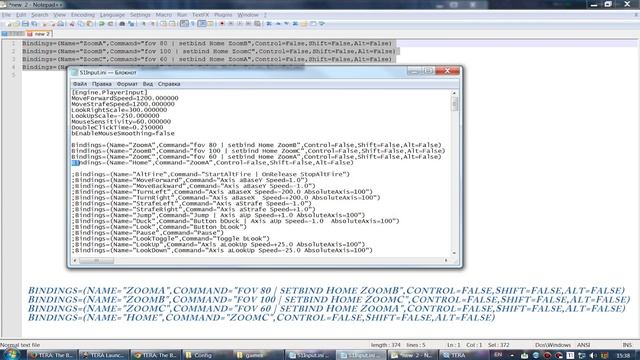The width and height of the screenshot is (640, 360).
Task: Toggle Show Indent Guide icon
Action: click(202, 24)
